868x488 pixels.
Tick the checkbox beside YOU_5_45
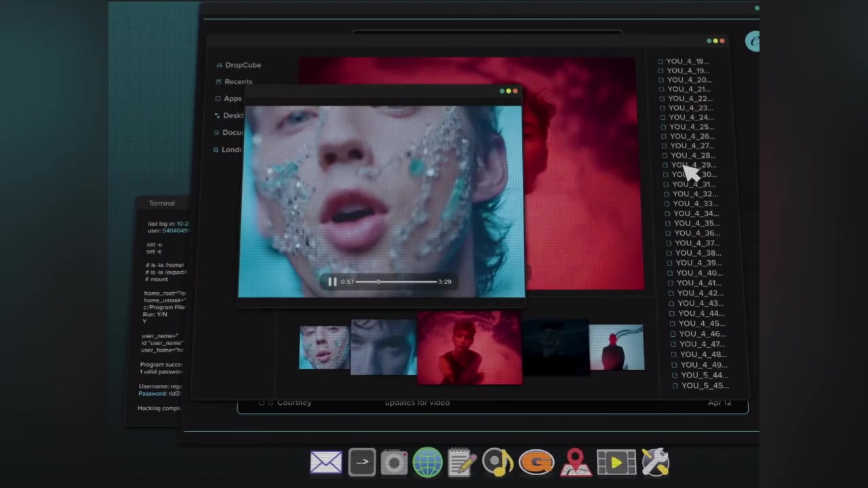[x=675, y=386]
